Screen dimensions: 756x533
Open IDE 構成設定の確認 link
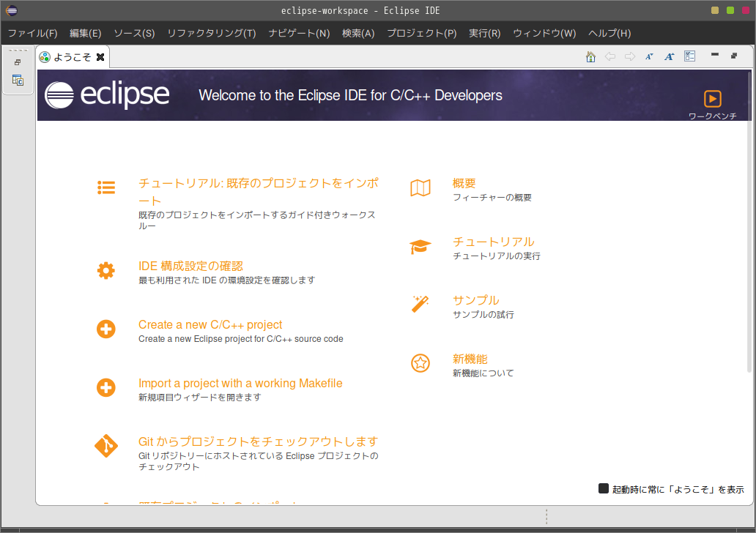pos(190,266)
